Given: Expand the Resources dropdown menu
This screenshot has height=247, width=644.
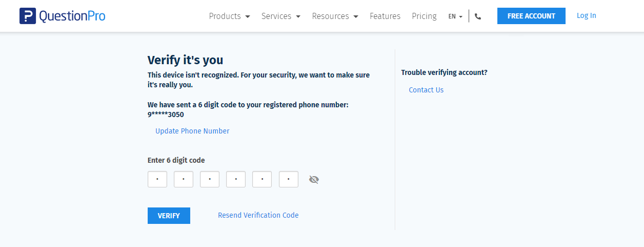Looking at the screenshot, I should 335,16.
